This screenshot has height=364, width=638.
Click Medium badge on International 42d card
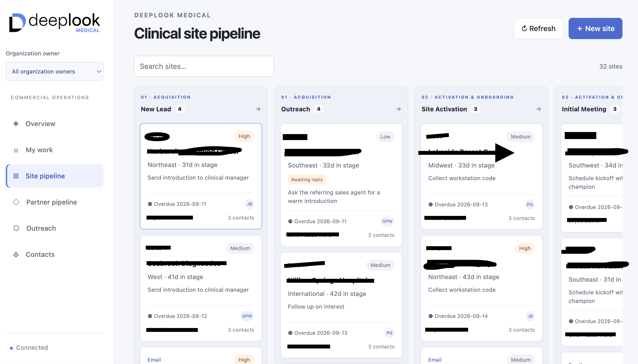pyautogui.click(x=380, y=265)
